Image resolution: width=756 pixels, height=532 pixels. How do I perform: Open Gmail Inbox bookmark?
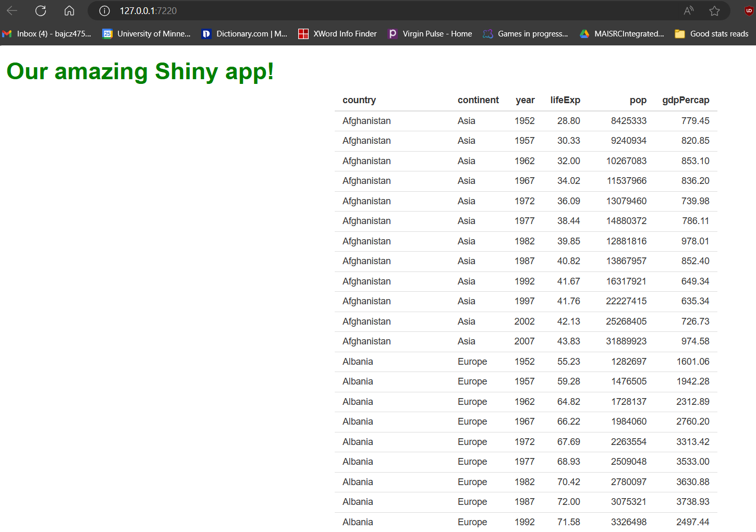coord(47,34)
